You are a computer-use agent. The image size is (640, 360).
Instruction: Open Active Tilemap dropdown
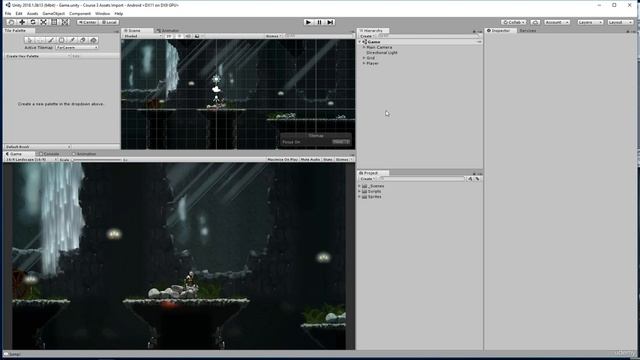tap(77, 47)
